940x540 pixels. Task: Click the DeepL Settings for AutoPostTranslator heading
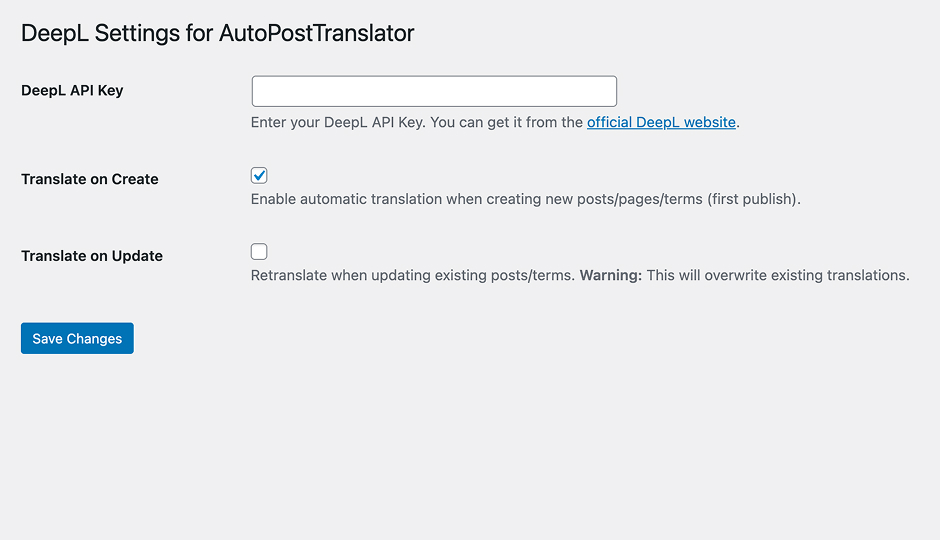217,33
